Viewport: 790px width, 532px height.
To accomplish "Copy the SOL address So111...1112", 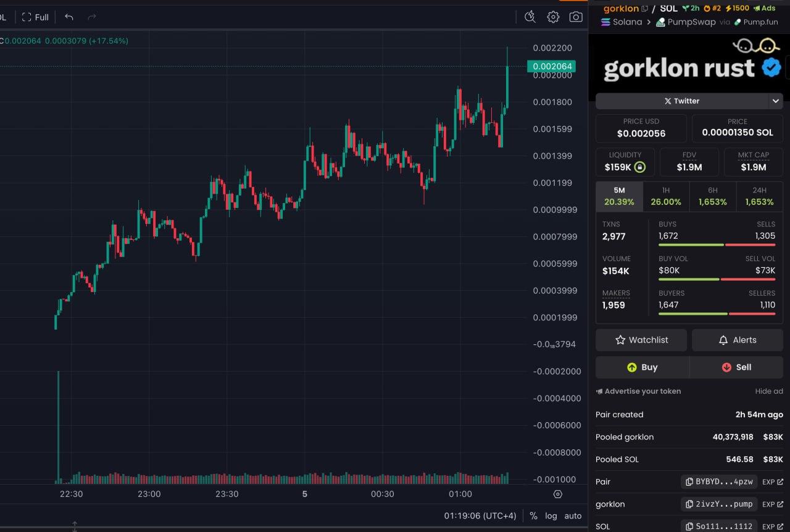I will (x=719, y=526).
